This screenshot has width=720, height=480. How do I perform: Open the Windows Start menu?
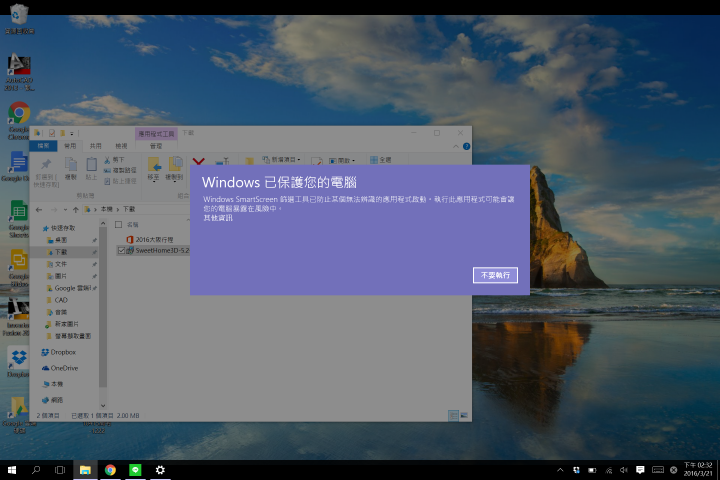(x=12, y=470)
